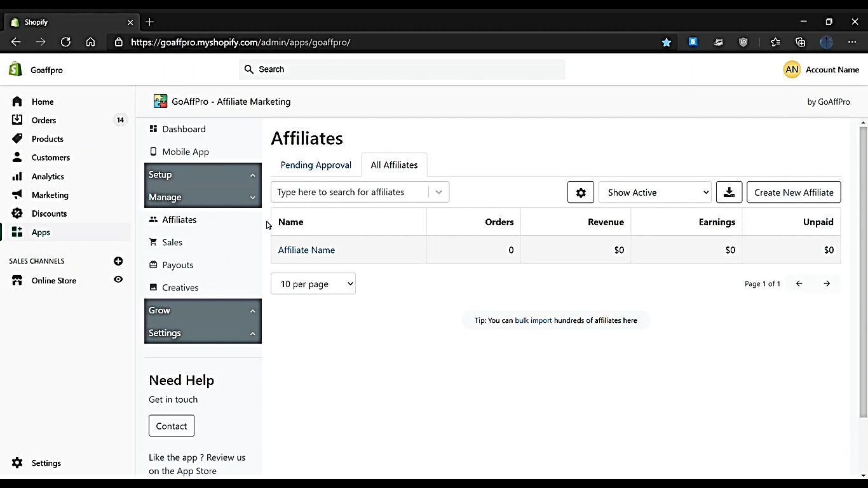Click the site lock icon in the address bar
Image resolution: width=868 pixels, height=488 pixels.
coord(118,42)
